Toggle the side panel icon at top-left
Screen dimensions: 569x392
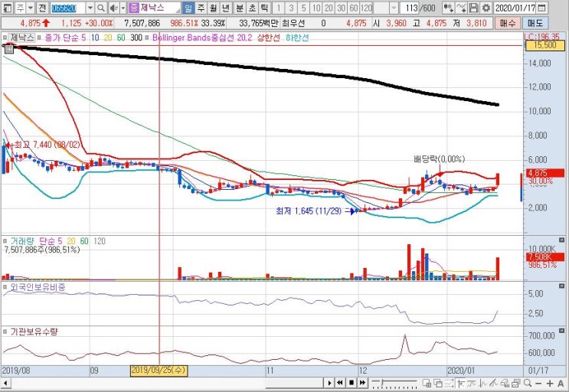tap(7, 8)
